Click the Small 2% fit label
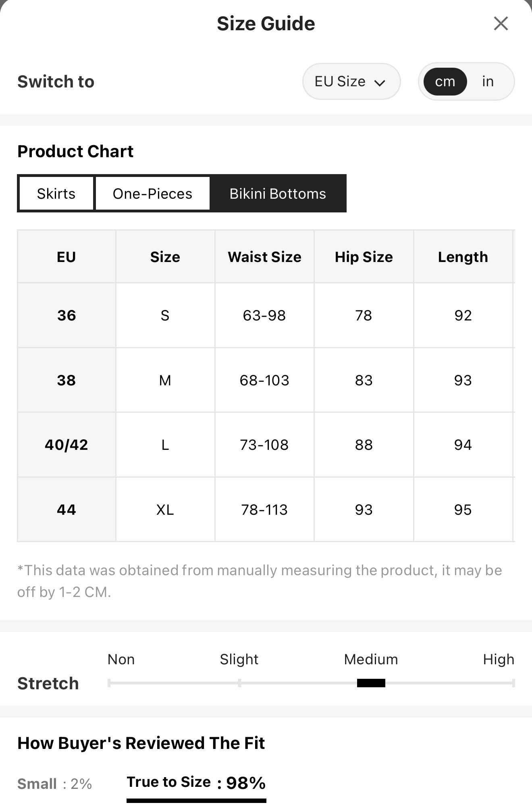Screen dimensions: 532x807 pos(54,784)
